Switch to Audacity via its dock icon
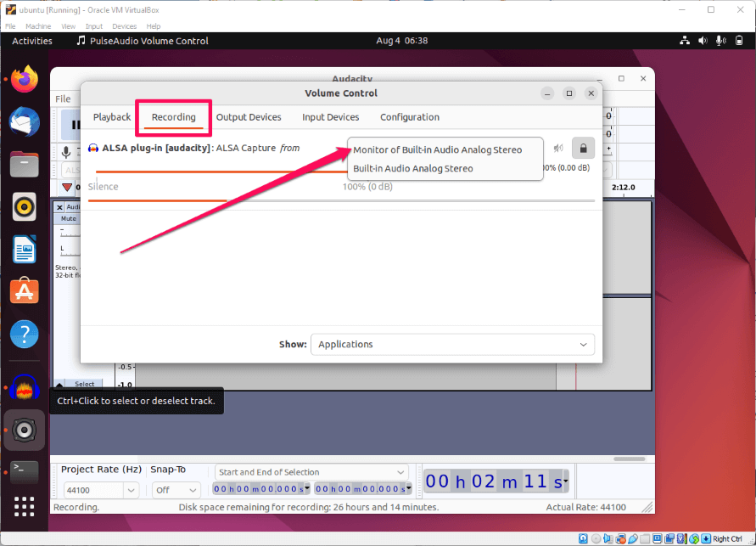756x546 pixels. pyautogui.click(x=24, y=387)
